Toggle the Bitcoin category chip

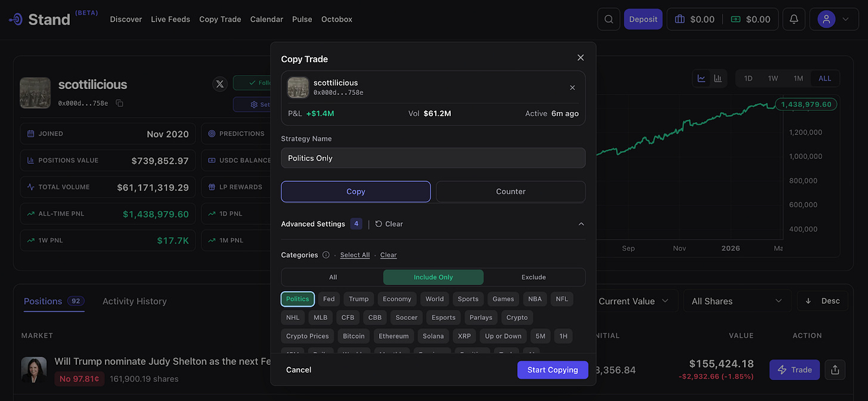tap(354, 336)
